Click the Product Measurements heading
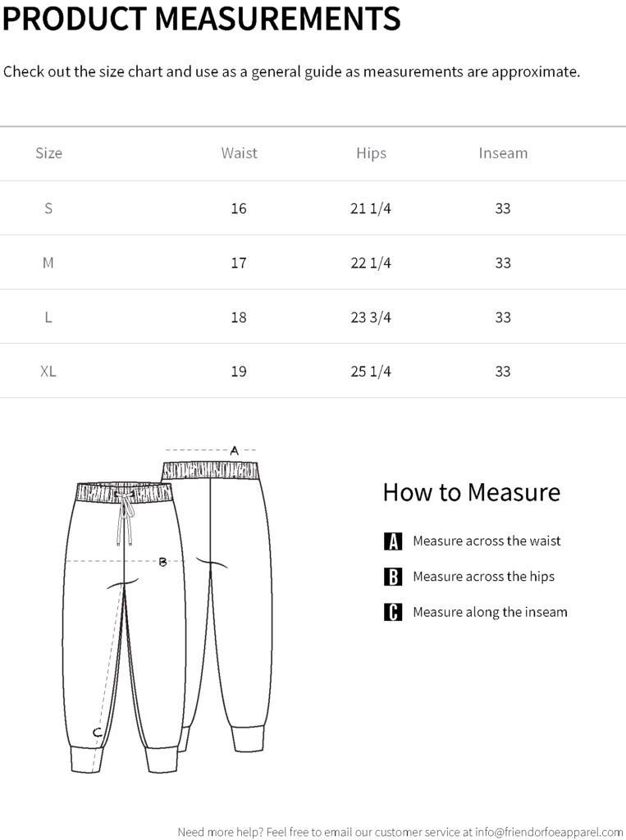The height and width of the screenshot is (840, 626). coord(202,18)
